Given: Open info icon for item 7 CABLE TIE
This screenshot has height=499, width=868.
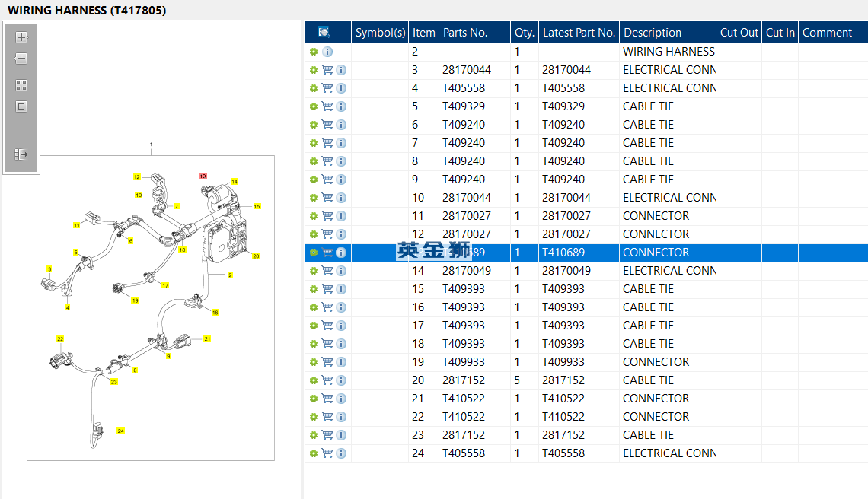Looking at the screenshot, I should (341, 143).
